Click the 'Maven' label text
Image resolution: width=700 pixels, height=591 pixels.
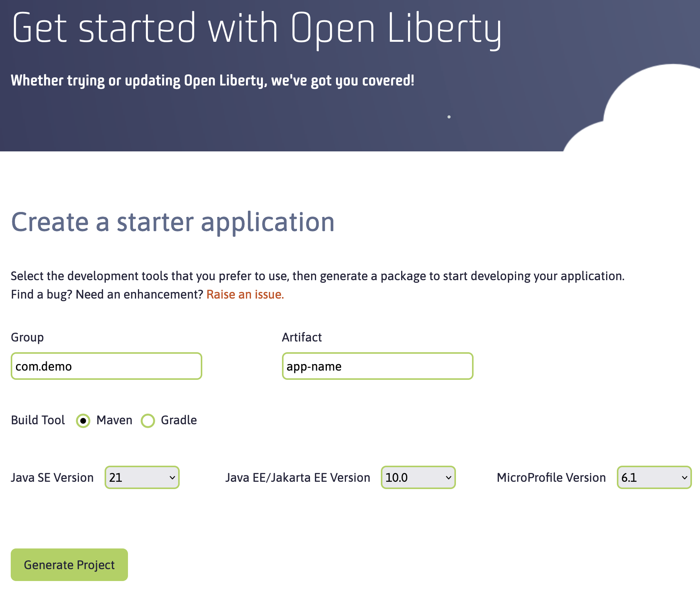click(114, 420)
